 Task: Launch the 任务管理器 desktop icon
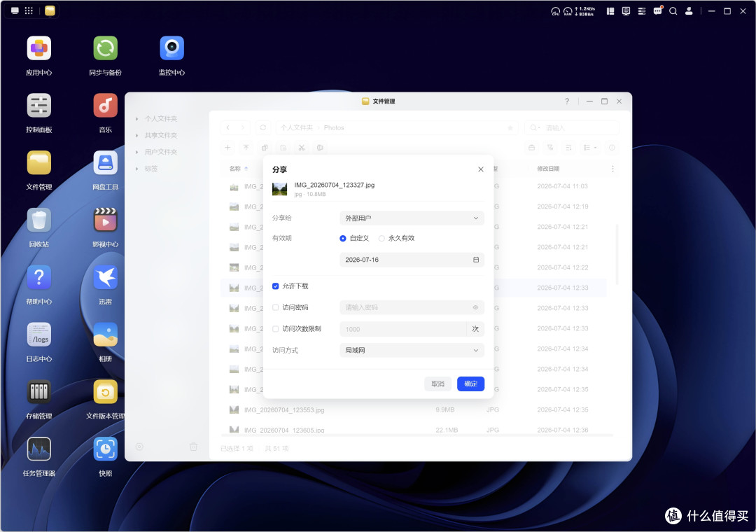pyautogui.click(x=39, y=449)
